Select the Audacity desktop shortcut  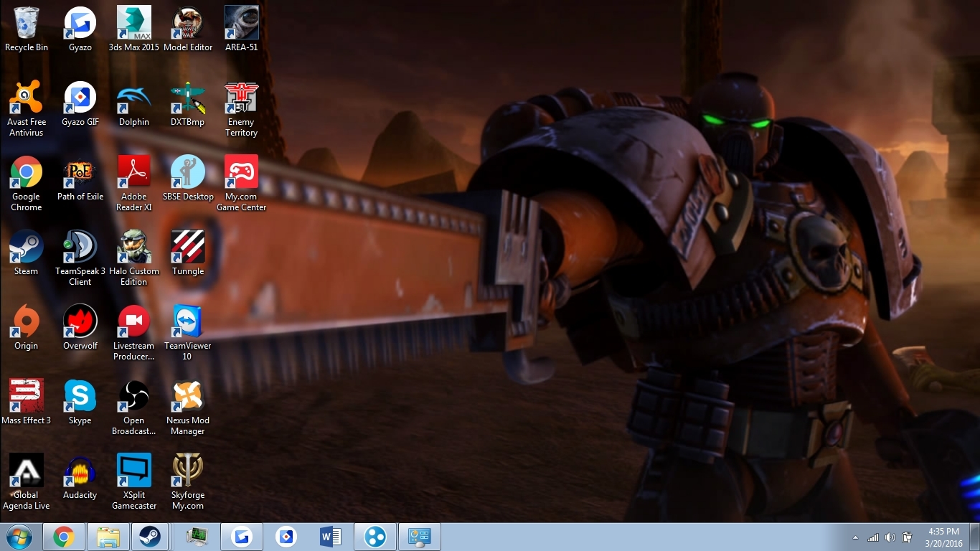(80, 477)
